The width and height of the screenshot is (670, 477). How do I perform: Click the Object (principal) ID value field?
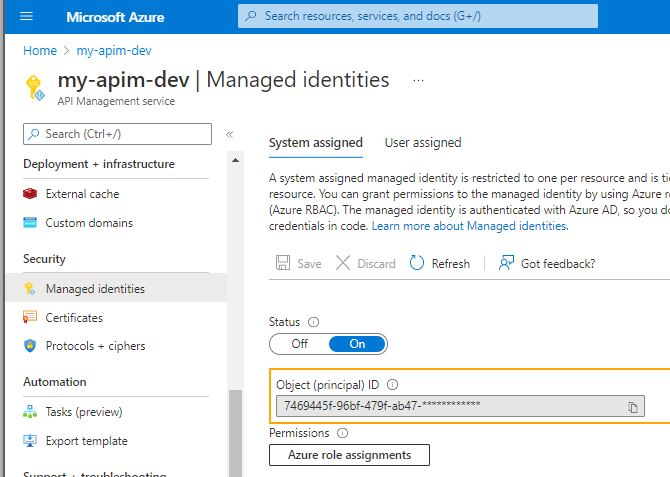pyautogui.click(x=460, y=406)
